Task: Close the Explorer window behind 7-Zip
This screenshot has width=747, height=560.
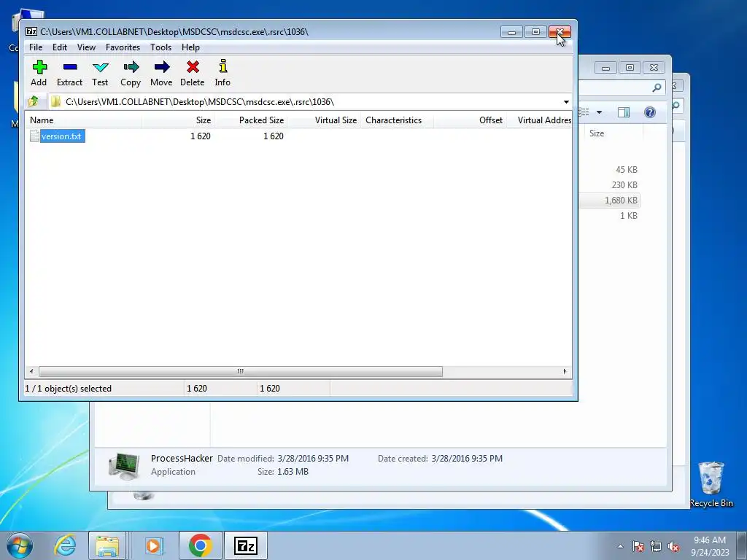Action: click(x=654, y=68)
